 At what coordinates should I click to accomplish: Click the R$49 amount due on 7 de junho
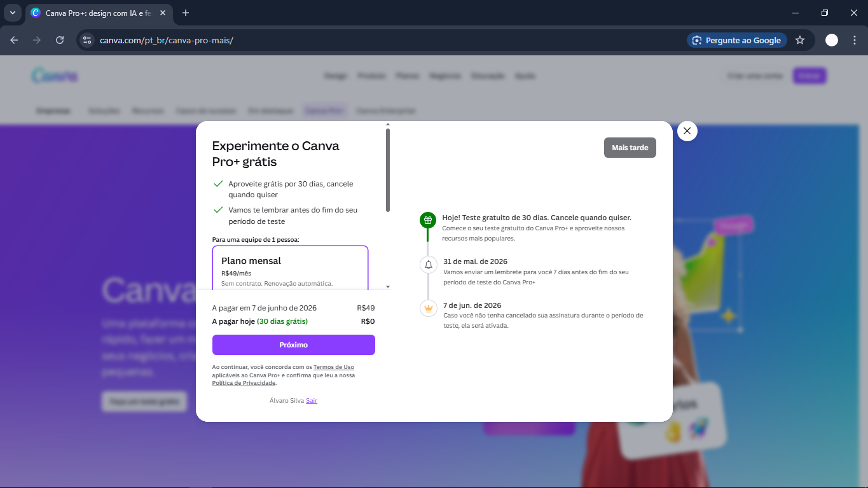coord(366,308)
